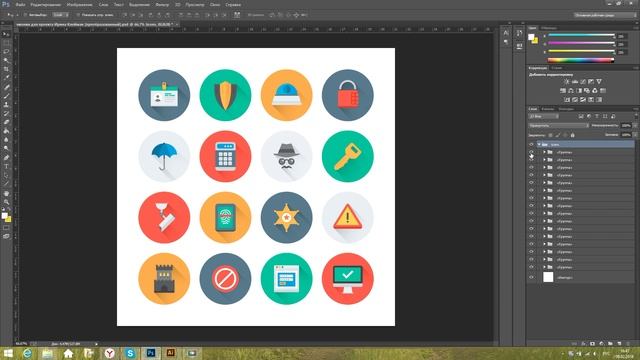This screenshot has width=640, height=360.
Task: Select the Crop tool
Action: (x=6, y=69)
